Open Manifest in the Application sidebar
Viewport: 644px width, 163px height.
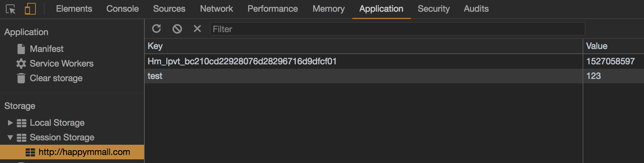[x=46, y=49]
